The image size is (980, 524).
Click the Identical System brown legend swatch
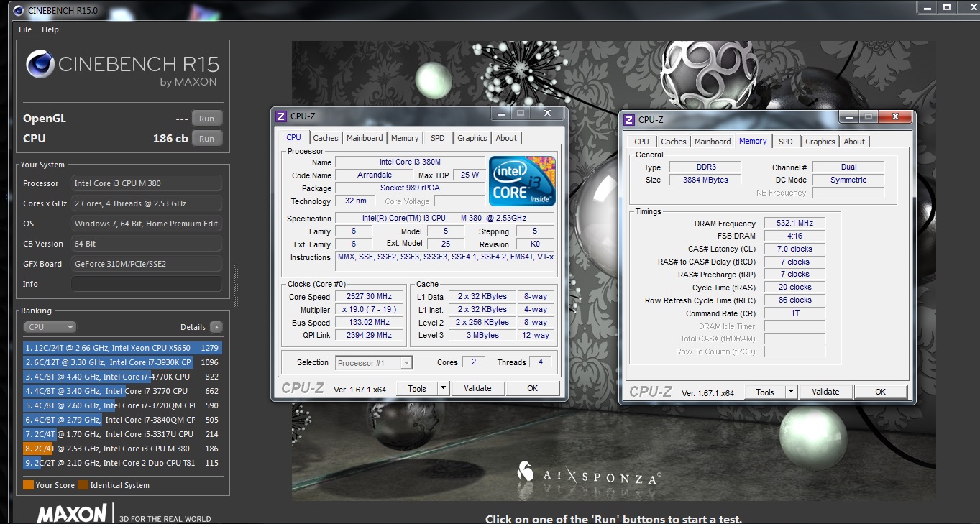(83, 485)
